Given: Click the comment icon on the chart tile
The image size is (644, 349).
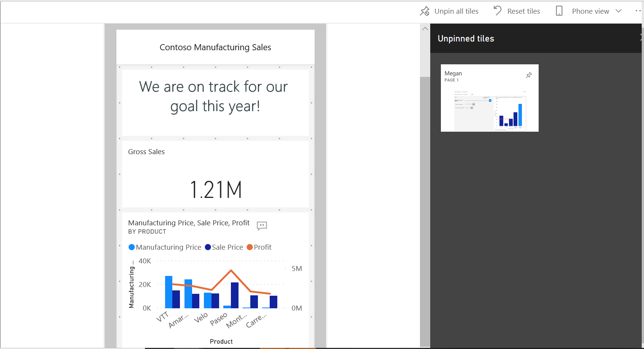Looking at the screenshot, I should pyautogui.click(x=262, y=226).
